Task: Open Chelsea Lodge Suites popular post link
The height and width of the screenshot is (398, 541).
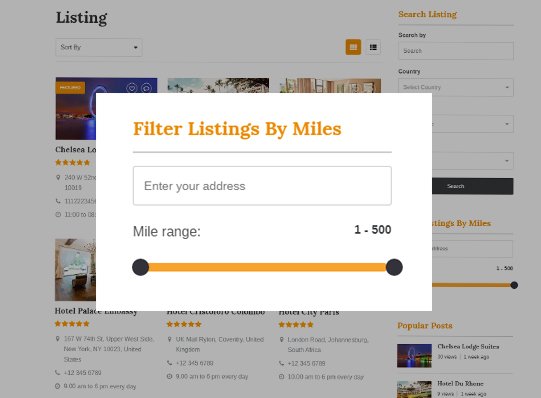Action: (x=468, y=347)
